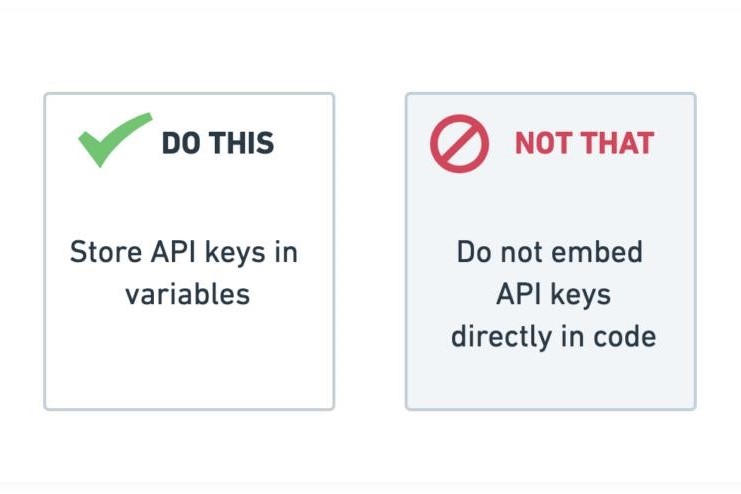Click the word "variables" in left card
The height and width of the screenshot is (494, 741).
(188, 295)
